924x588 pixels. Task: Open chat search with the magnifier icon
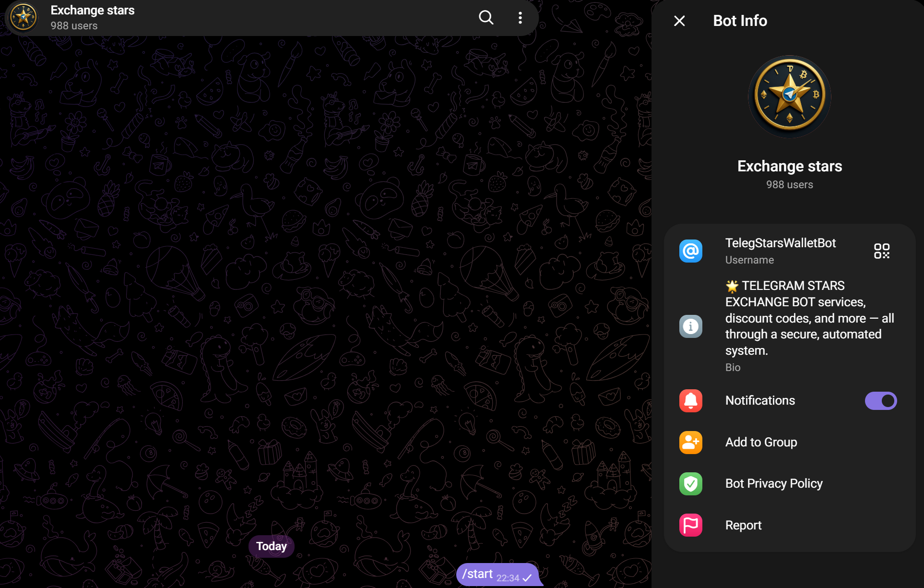(486, 18)
